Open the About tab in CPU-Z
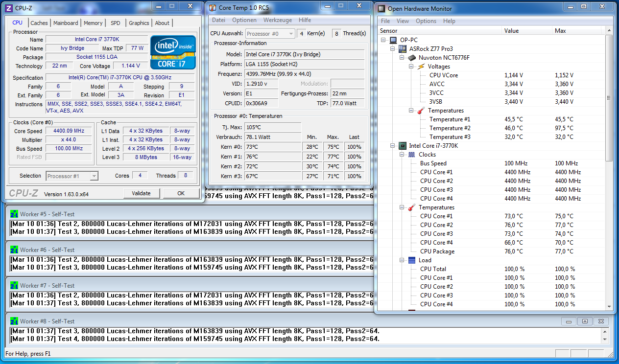Image resolution: width=619 pixels, height=364 pixels. click(x=162, y=23)
